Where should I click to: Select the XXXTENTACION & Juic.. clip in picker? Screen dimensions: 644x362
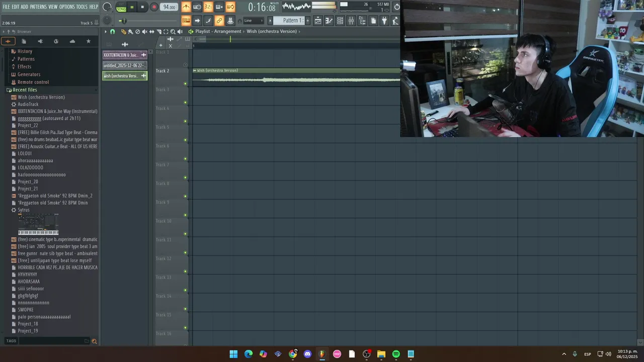click(x=125, y=55)
